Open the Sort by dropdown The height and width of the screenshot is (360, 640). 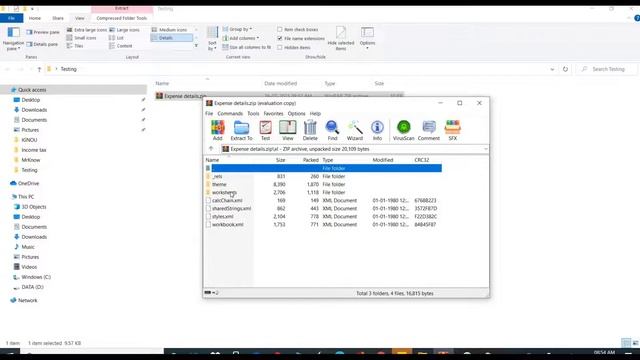(212, 39)
